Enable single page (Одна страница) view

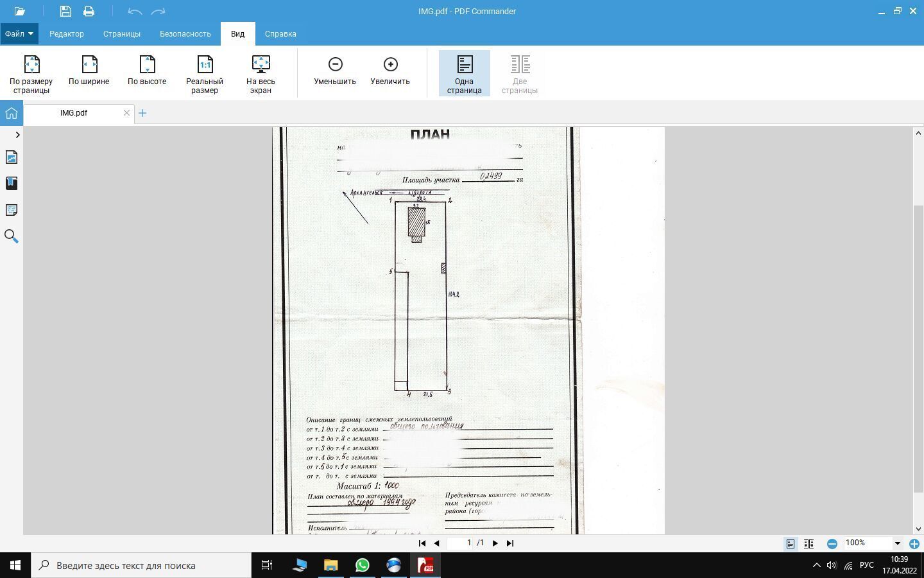[464, 74]
